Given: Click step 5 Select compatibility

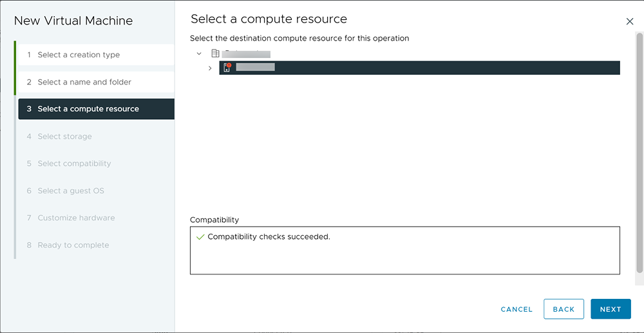Looking at the screenshot, I should (x=74, y=164).
